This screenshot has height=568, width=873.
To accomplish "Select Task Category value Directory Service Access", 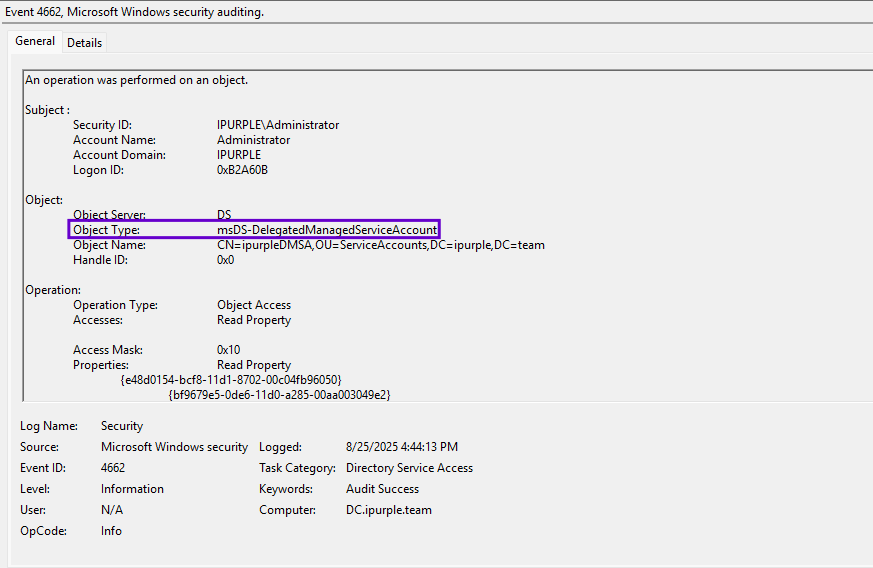I will tap(409, 468).
